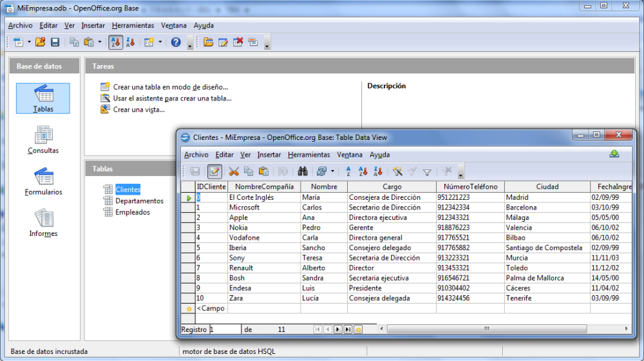
Task: Click Cargo column header
Action: pos(392,187)
